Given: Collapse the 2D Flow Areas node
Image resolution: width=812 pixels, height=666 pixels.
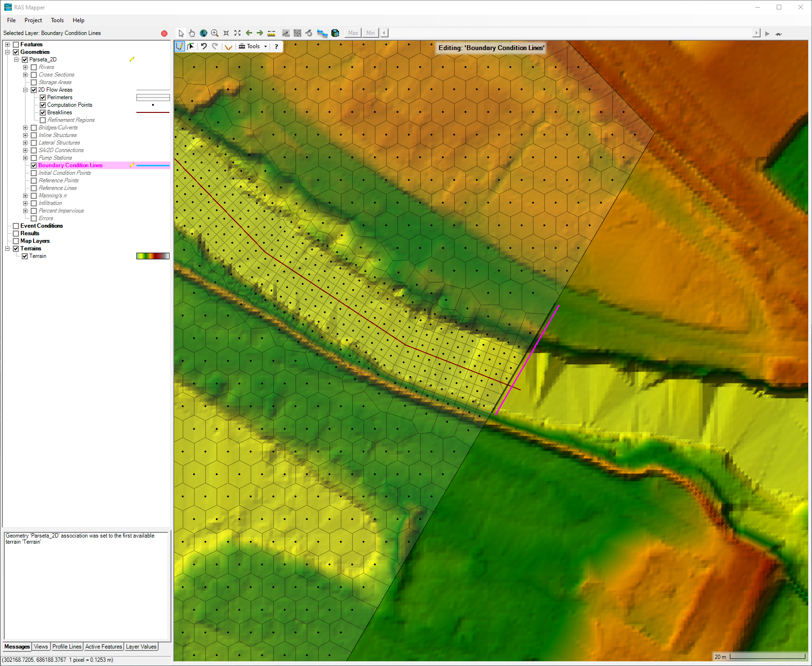Looking at the screenshot, I should (x=25, y=90).
